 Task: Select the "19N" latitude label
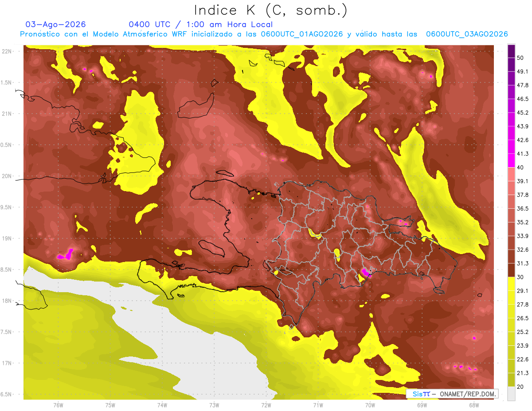pyautogui.click(x=7, y=238)
